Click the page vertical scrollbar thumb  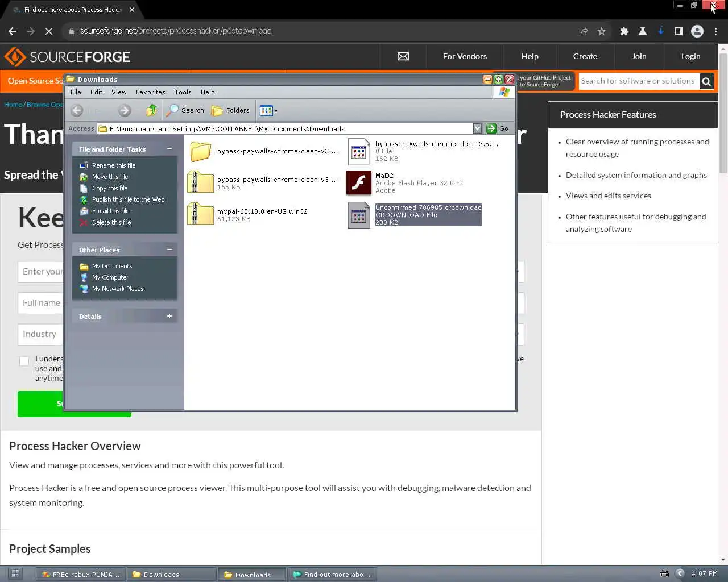click(x=723, y=114)
